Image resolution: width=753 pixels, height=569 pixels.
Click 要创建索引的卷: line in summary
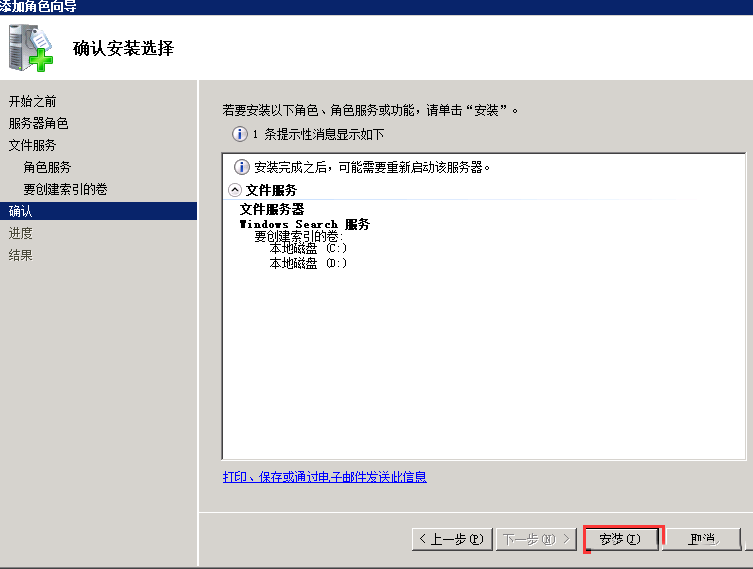point(299,236)
